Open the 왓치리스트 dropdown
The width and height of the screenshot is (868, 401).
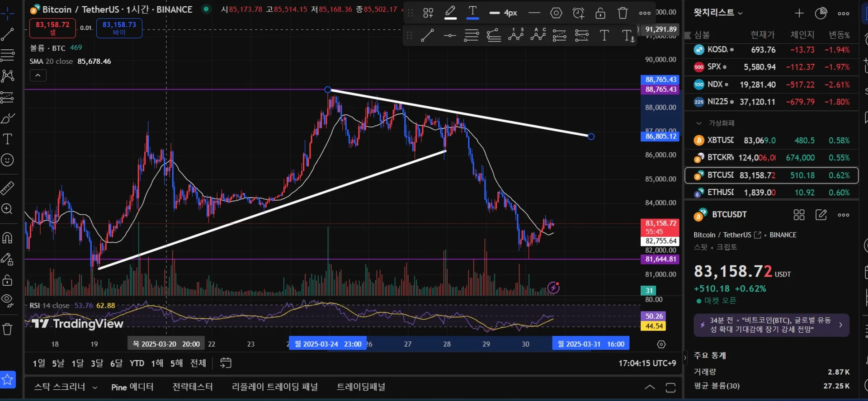[718, 13]
